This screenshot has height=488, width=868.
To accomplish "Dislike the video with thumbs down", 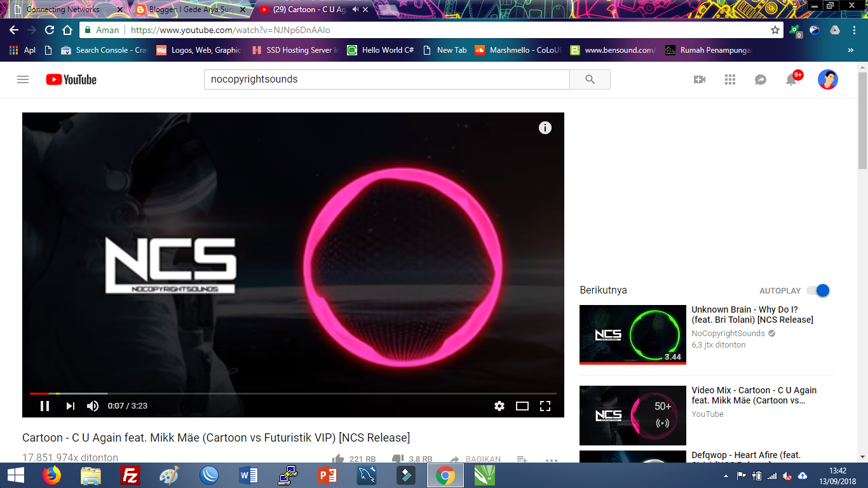I will coord(398,459).
